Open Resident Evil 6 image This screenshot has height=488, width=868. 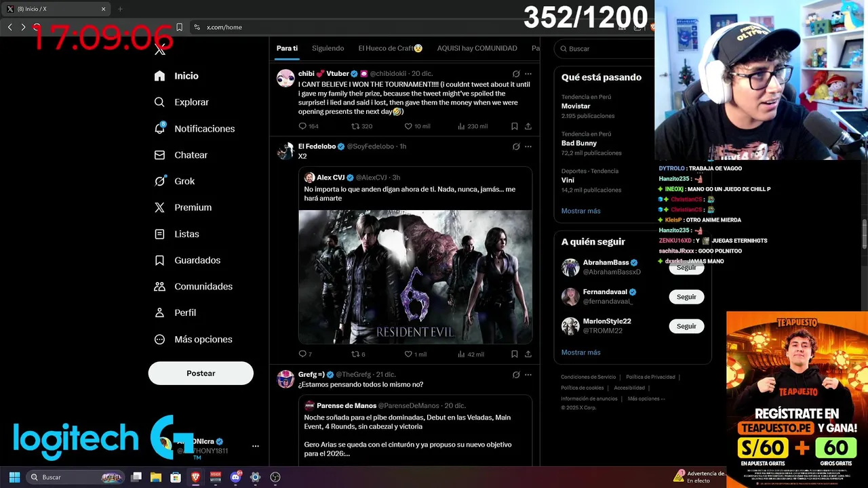point(415,277)
